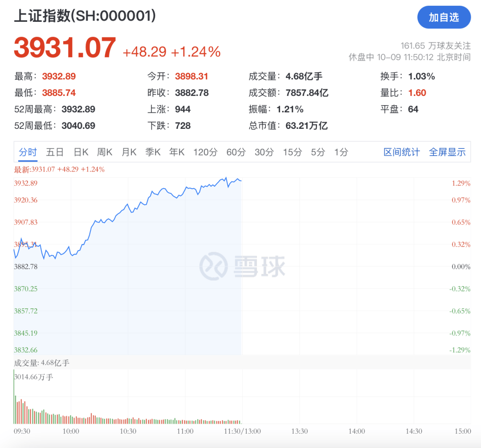
Task: Open the 1分 one-minute chart
Action: click(340, 152)
